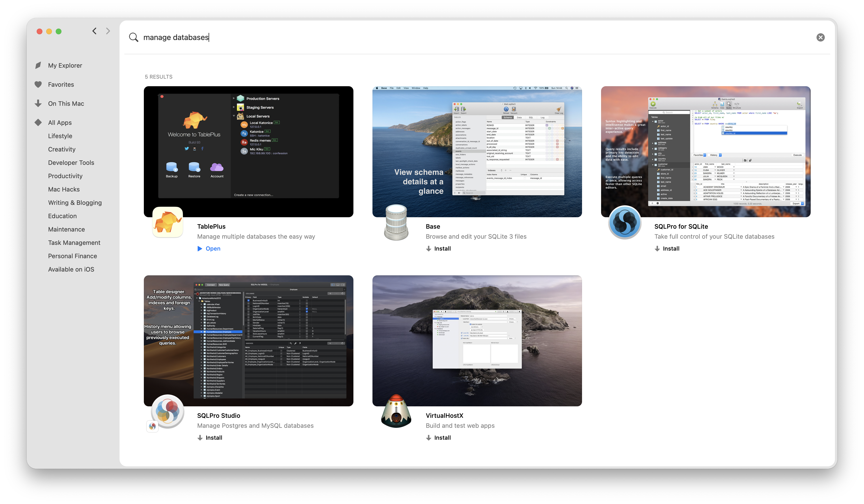Click the SQLPro for SQLite app icon

pyautogui.click(x=625, y=222)
